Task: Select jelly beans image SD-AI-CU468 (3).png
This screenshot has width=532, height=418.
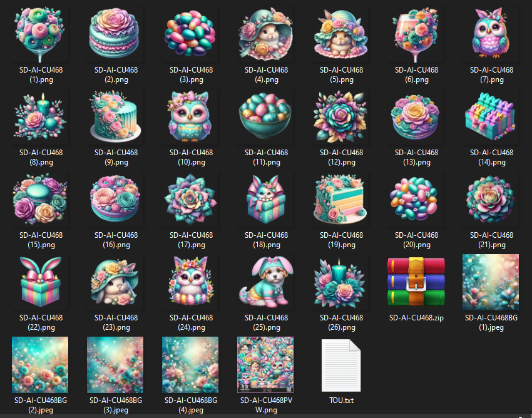Action: [191, 34]
